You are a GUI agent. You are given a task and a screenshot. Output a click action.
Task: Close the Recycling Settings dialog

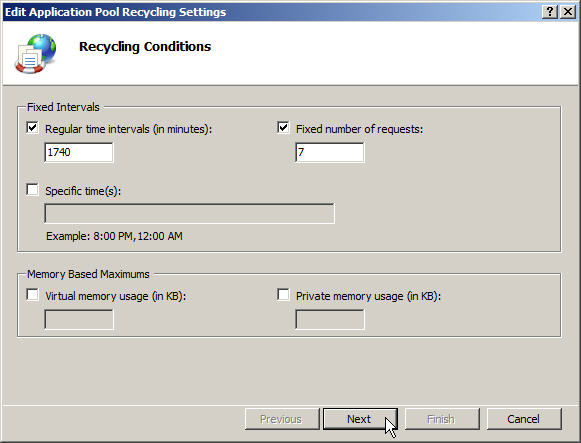pos(568,12)
